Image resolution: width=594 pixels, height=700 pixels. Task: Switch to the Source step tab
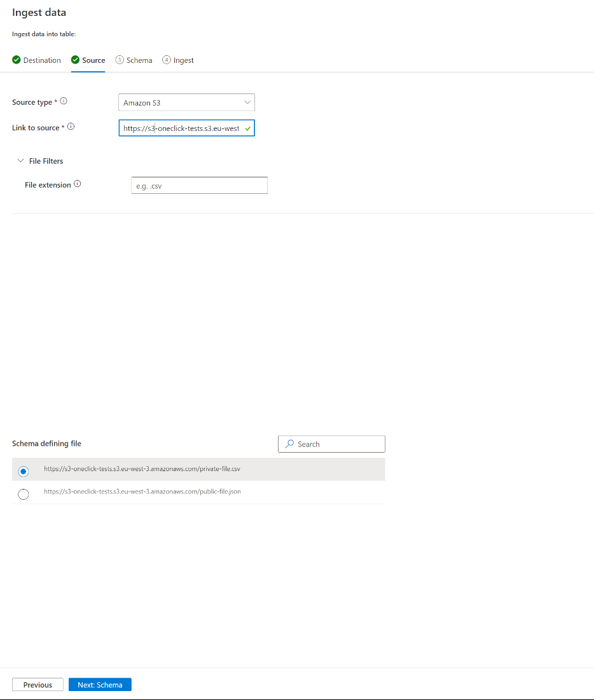click(88, 60)
